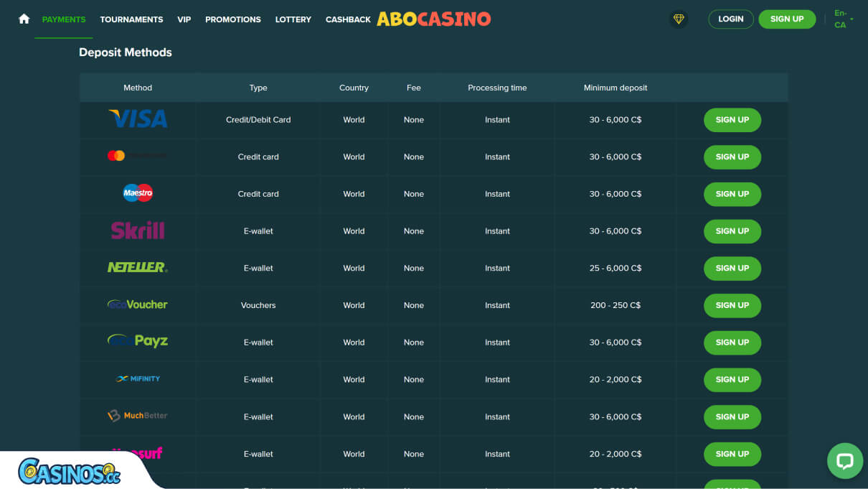868x489 pixels.
Task: Click Instant processing time in MuchBetter row
Action: (497, 416)
